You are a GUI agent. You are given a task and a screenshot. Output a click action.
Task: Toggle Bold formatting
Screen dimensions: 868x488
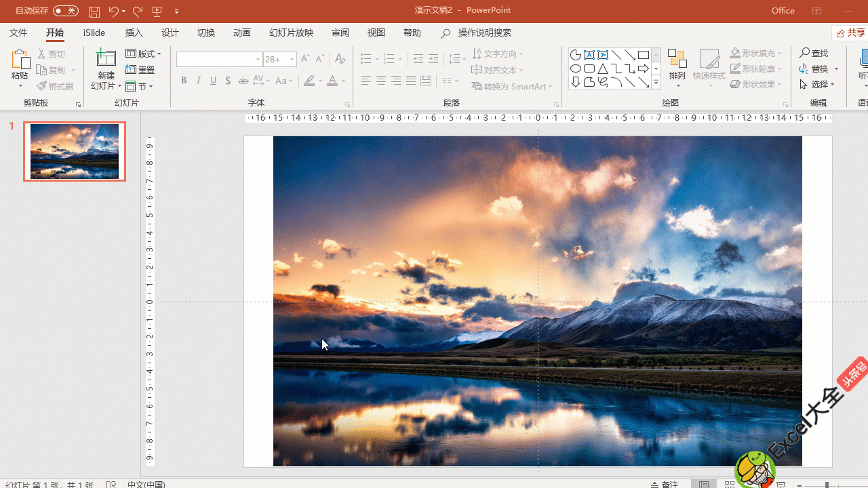(x=184, y=81)
